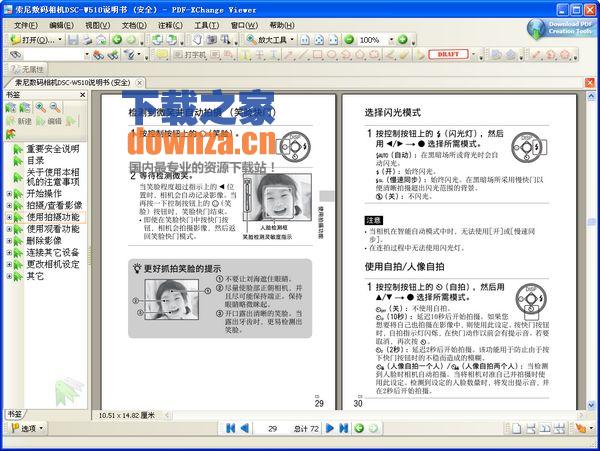Expand the 删除影像 bookmark node
This screenshot has height=451, width=600.
point(9,241)
